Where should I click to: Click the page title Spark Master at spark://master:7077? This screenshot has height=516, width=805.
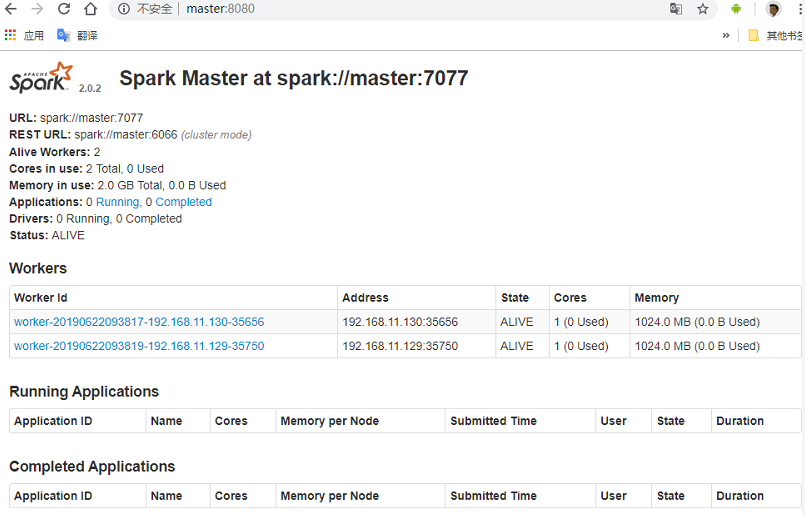294,78
